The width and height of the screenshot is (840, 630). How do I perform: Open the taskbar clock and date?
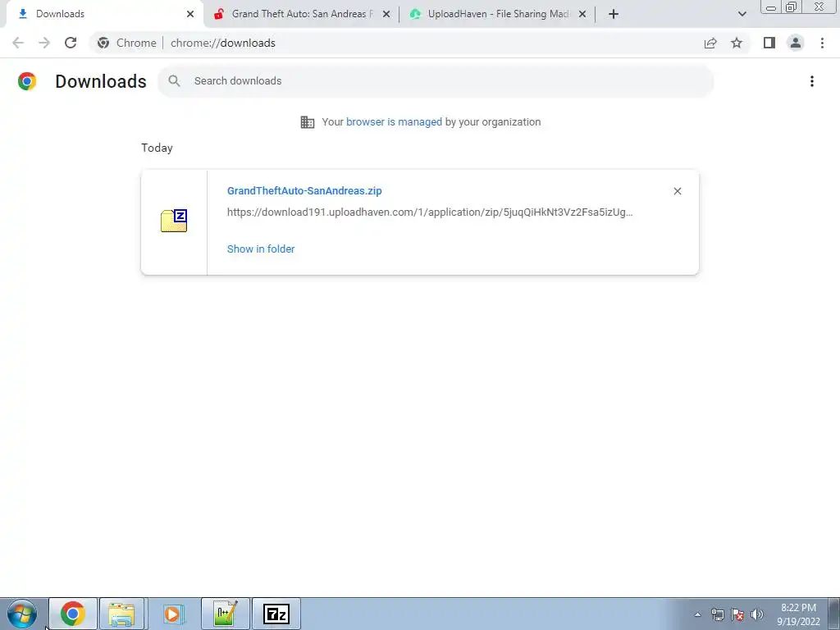pyautogui.click(x=798, y=614)
